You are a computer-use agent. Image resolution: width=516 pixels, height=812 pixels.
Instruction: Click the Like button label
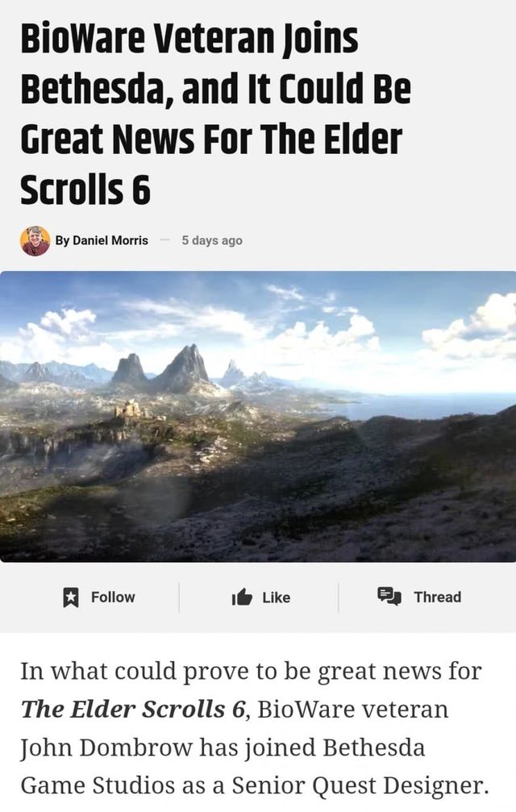pos(276,598)
